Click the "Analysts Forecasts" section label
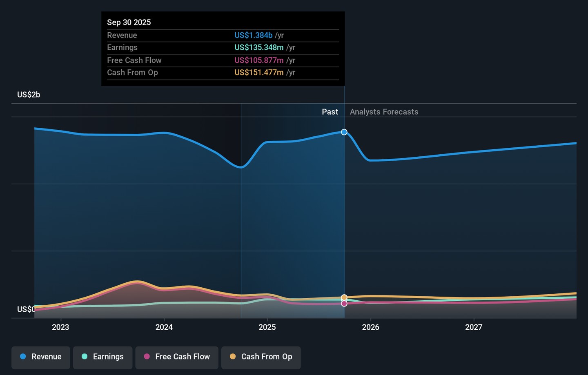588x375 pixels. tap(384, 112)
